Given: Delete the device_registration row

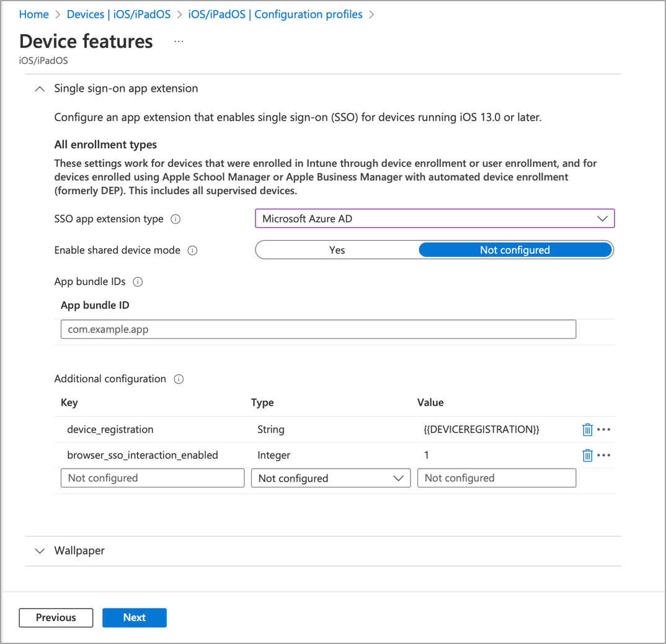Looking at the screenshot, I should point(587,429).
